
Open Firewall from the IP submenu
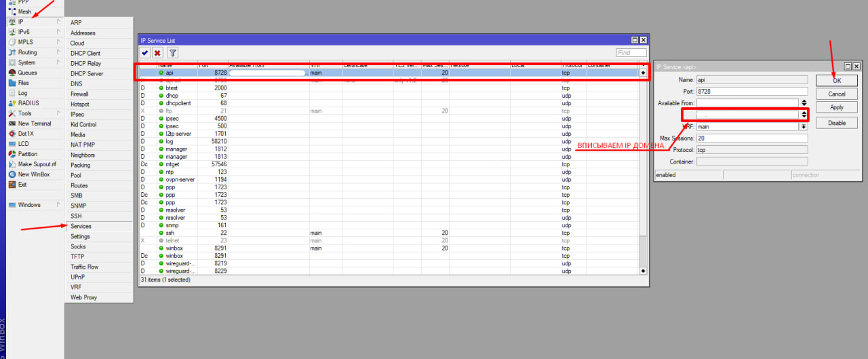[x=79, y=94]
